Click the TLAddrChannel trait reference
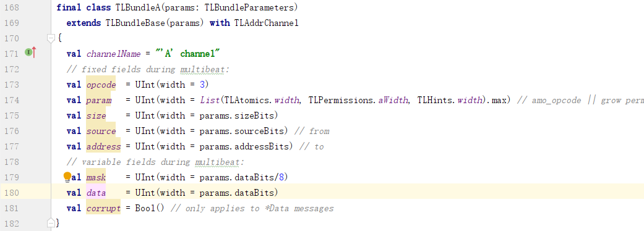Screen dimensions: 644x231 [266, 23]
